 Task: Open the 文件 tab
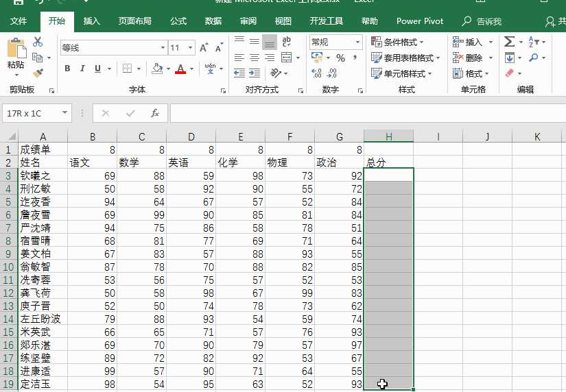19,21
